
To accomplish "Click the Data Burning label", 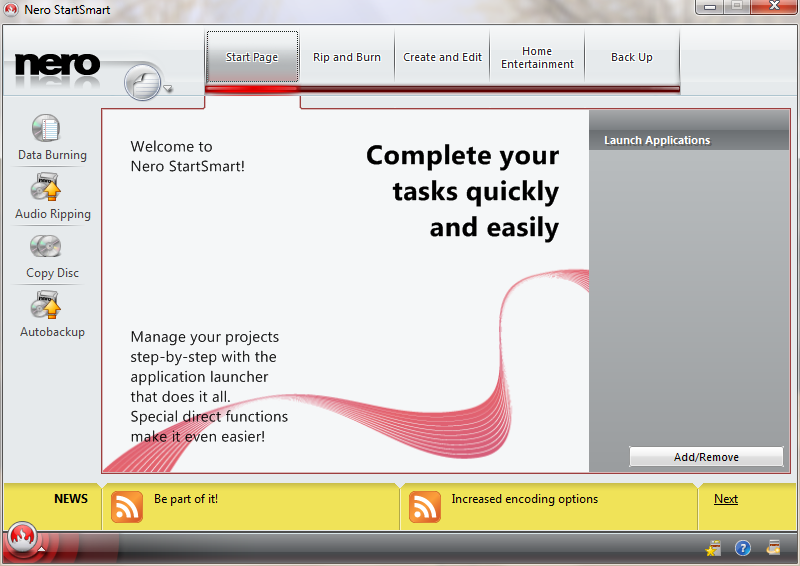I will tap(52, 155).
